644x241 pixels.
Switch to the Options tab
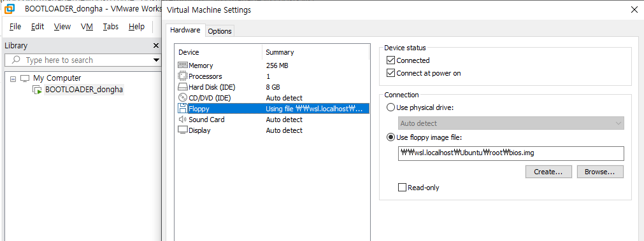(x=220, y=31)
